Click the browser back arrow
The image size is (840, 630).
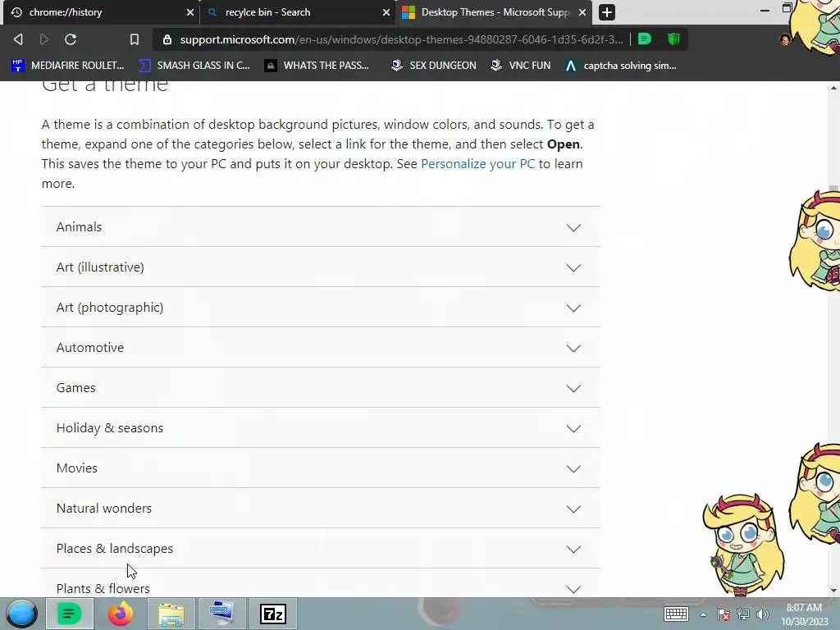[x=18, y=39]
